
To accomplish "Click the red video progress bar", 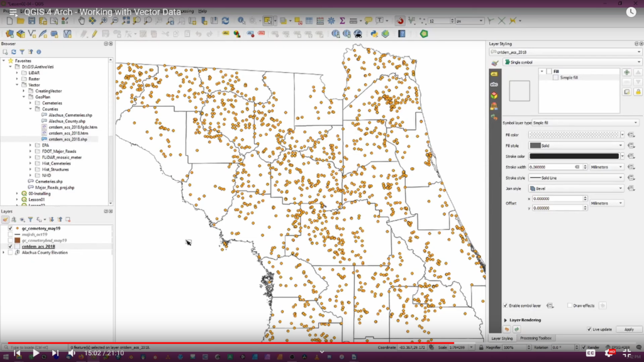I will click(x=231, y=343).
